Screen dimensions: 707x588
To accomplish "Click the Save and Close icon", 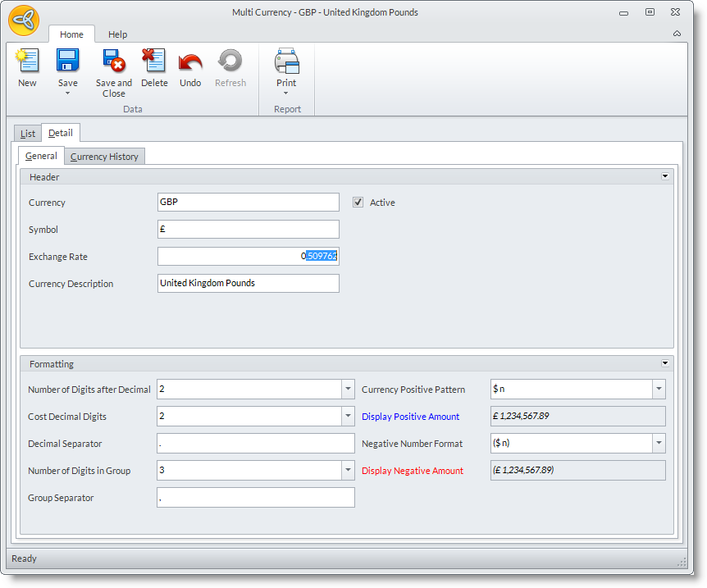I will point(113,62).
